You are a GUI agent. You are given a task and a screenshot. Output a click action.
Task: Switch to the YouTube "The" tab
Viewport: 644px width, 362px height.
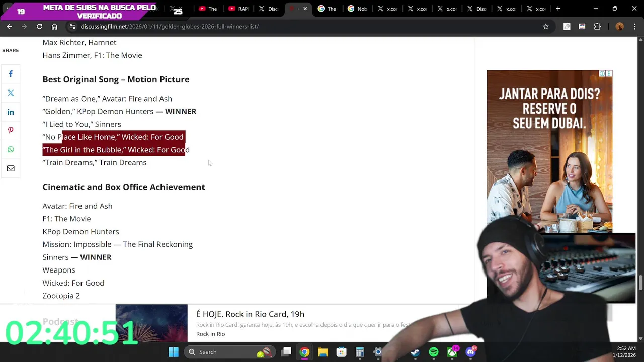209,9
